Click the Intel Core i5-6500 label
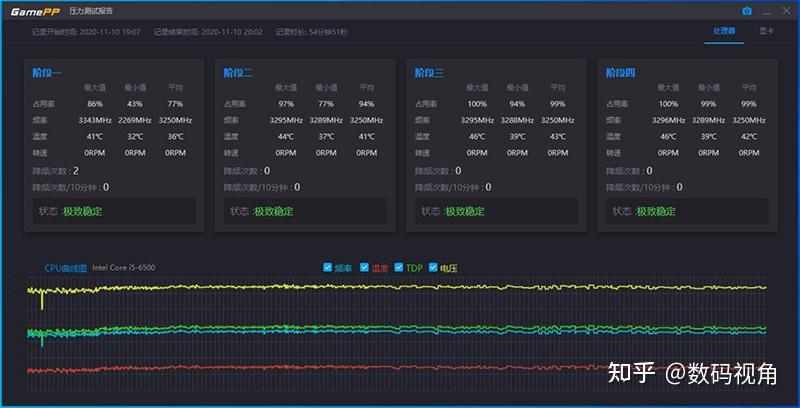This screenshot has width=800, height=408. pyautogui.click(x=123, y=267)
